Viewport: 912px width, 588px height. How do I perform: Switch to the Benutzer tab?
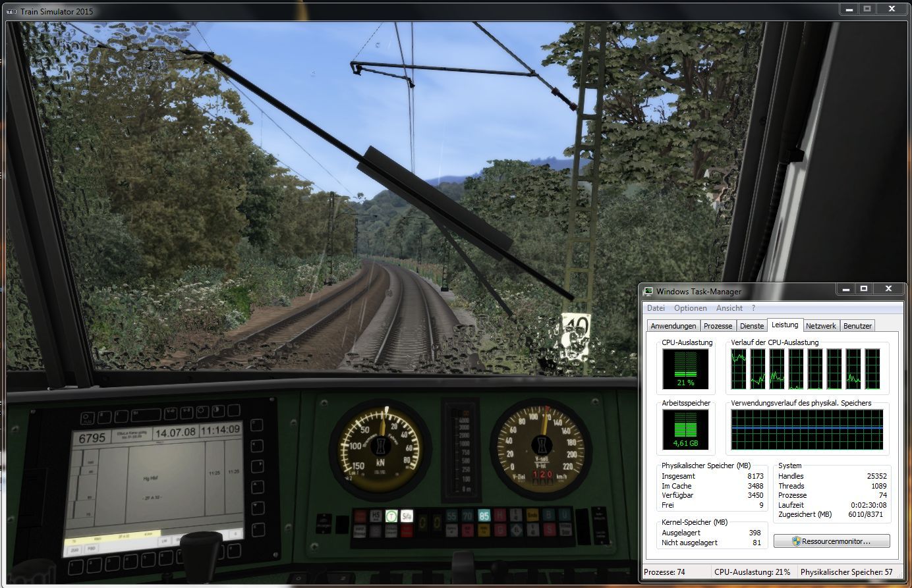pyautogui.click(x=857, y=326)
